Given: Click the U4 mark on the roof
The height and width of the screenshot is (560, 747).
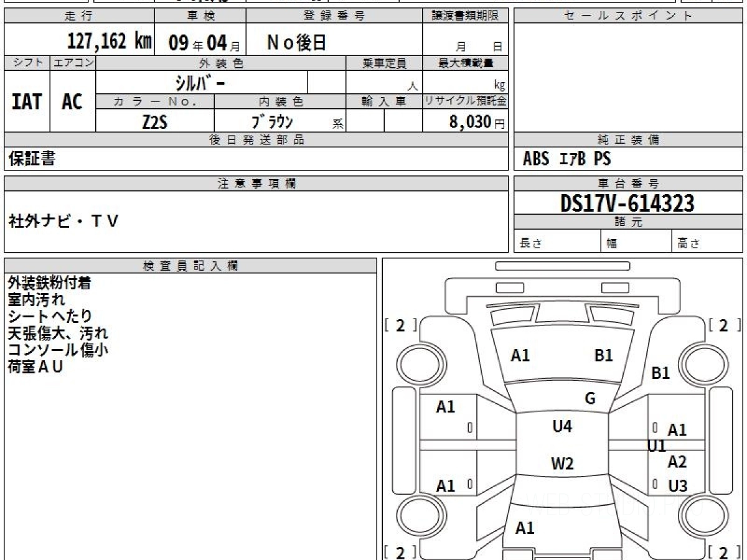Looking at the screenshot, I should click(561, 426).
